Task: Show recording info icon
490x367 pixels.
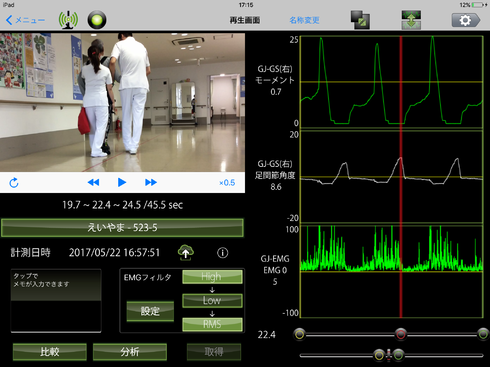Action: 223,253
